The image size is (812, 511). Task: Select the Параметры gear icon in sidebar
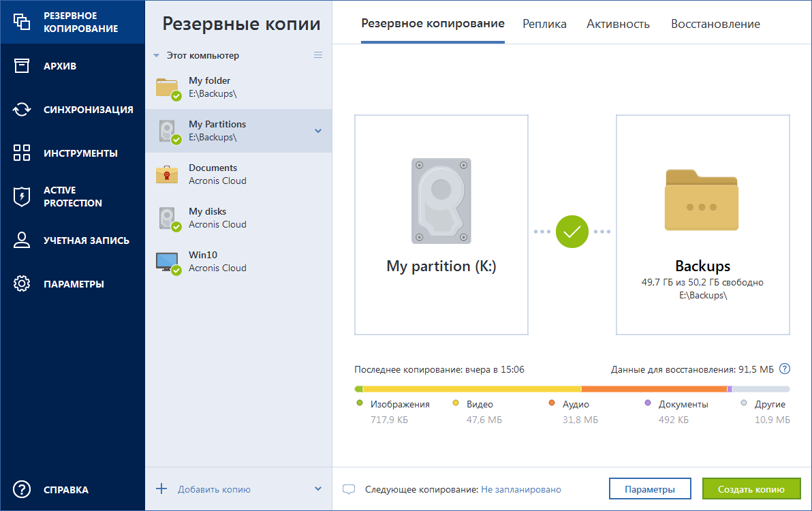pos(22,283)
